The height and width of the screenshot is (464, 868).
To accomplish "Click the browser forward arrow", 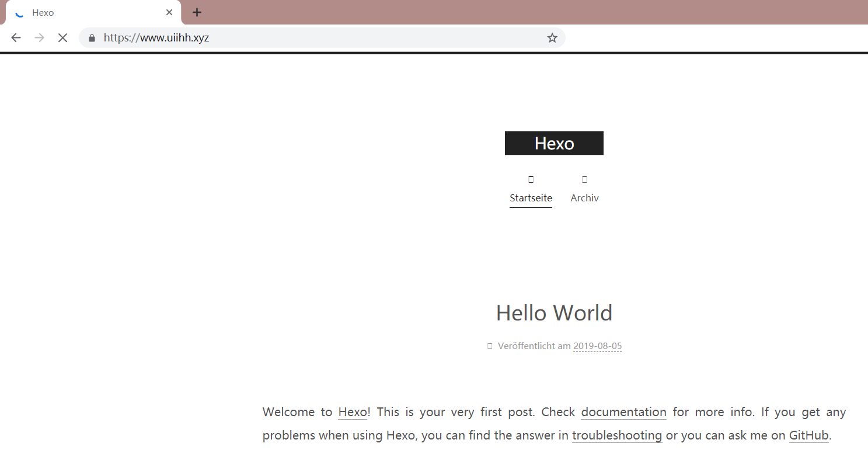I will pyautogui.click(x=39, y=38).
